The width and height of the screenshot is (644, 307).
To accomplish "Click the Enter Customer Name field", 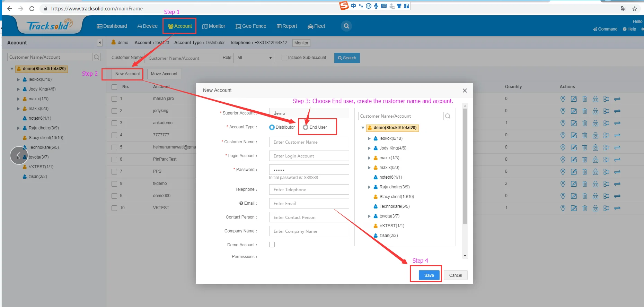I will [309, 142].
